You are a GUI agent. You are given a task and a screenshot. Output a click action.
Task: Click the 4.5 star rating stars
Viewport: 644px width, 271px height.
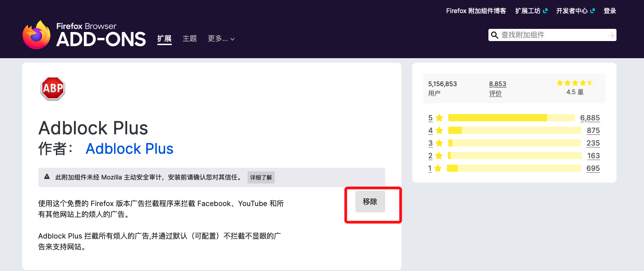pos(575,83)
